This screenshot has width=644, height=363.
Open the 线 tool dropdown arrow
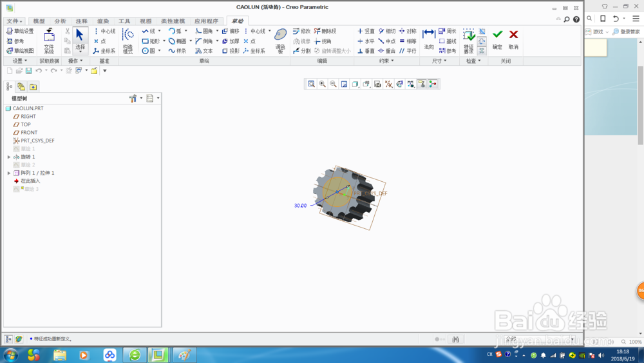pyautogui.click(x=159, y=31)
